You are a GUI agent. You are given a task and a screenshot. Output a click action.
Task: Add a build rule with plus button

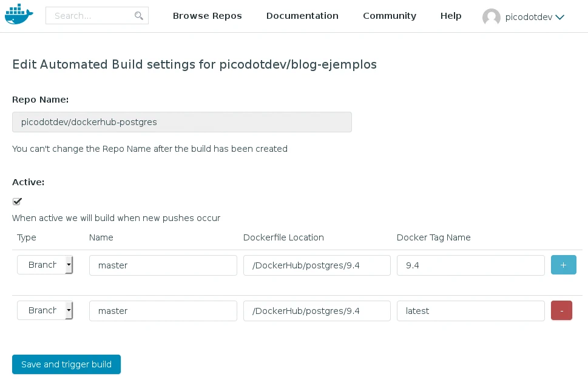click(563, 265)
